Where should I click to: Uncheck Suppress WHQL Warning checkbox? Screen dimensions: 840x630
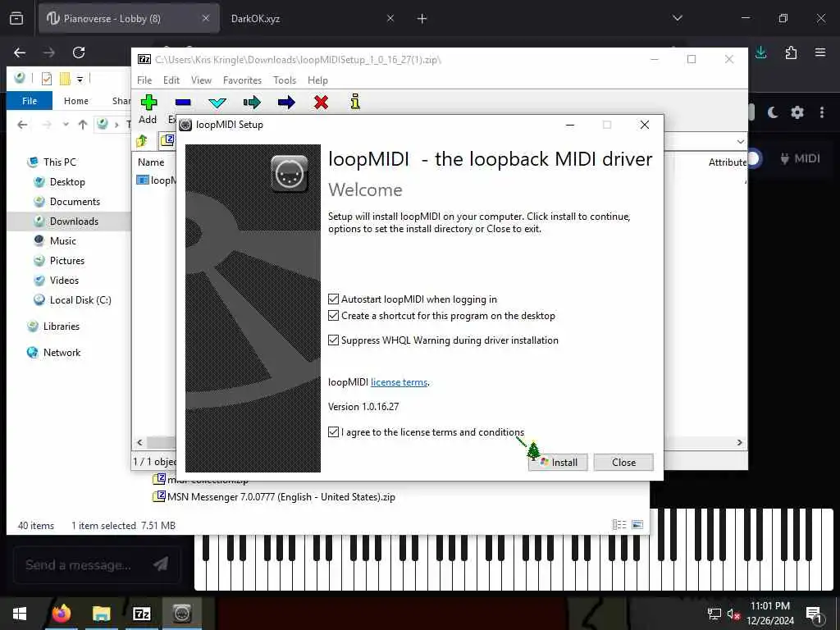click(x=333, y=340)
